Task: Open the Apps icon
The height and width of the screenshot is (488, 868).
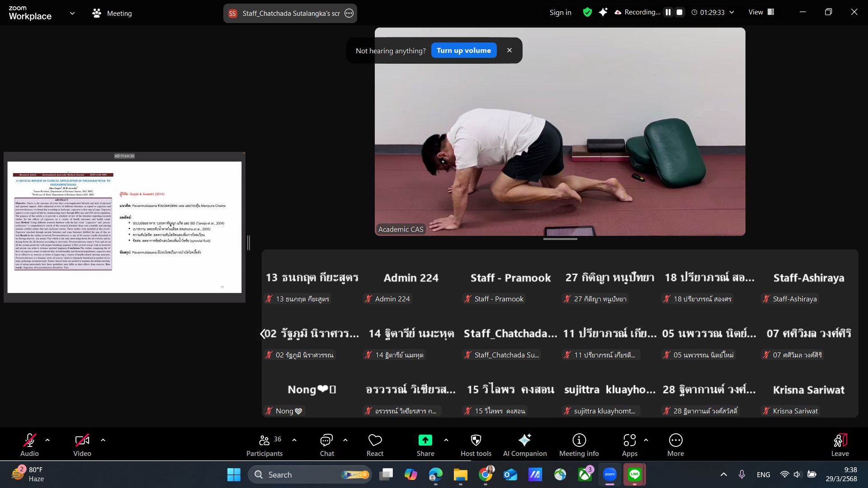Action: click(x=629, y=441)
